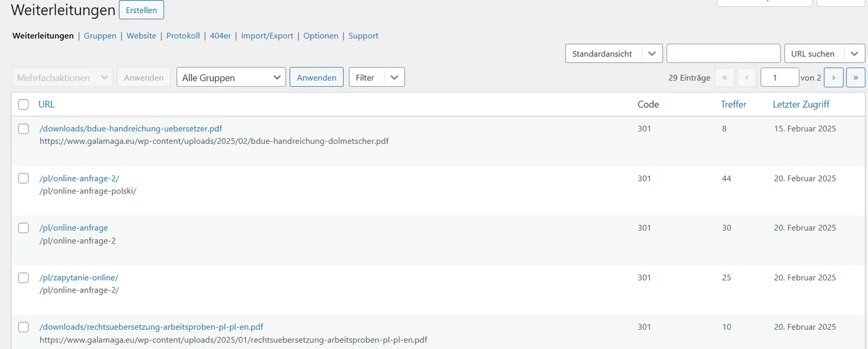Viewport: 868px width, 349px height.
Task: Sort by the Treffer column header
Action: click(733, 104)
